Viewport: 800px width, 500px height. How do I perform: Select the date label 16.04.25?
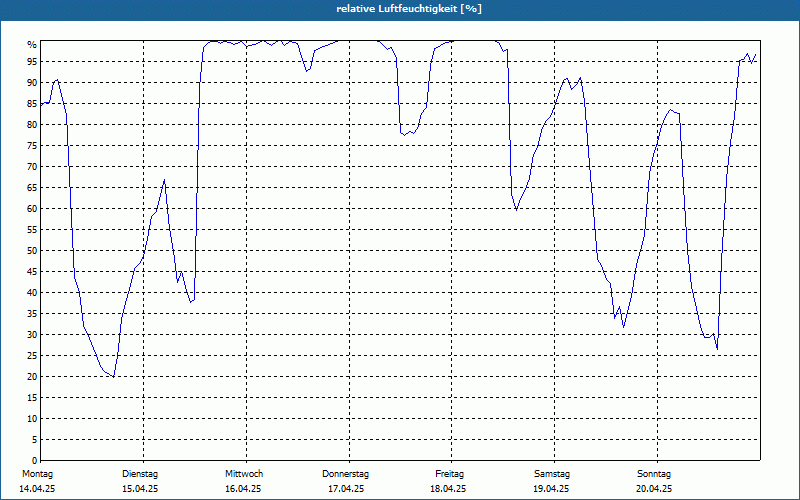pos(243,489)
